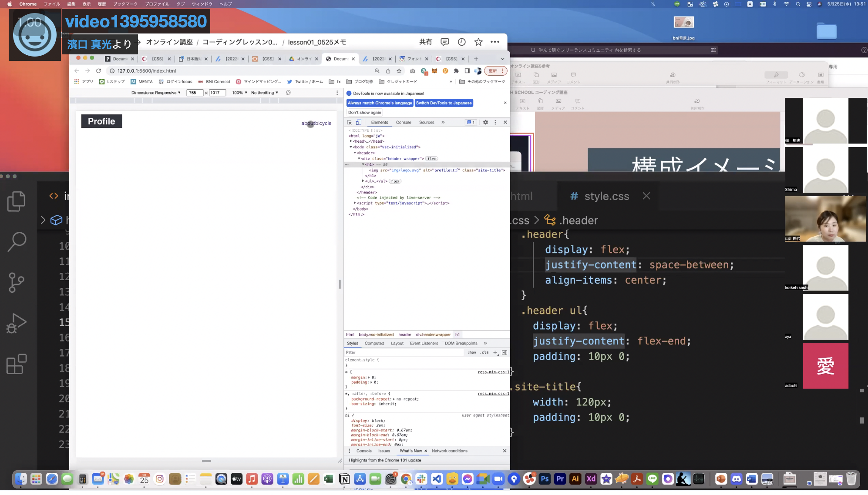Open the zoom magnifier icon in address bar
The image size is (868, 495).
tap(377, 70)
